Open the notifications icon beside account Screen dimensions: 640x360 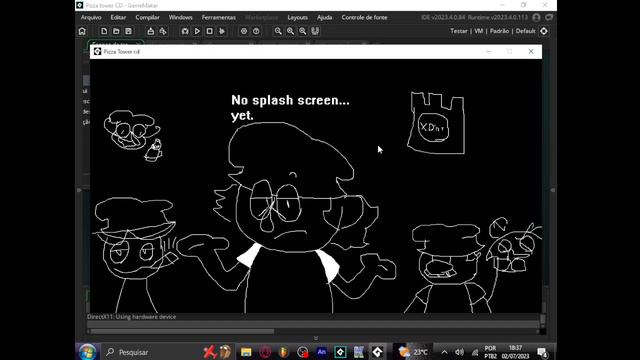coord(549,17)
